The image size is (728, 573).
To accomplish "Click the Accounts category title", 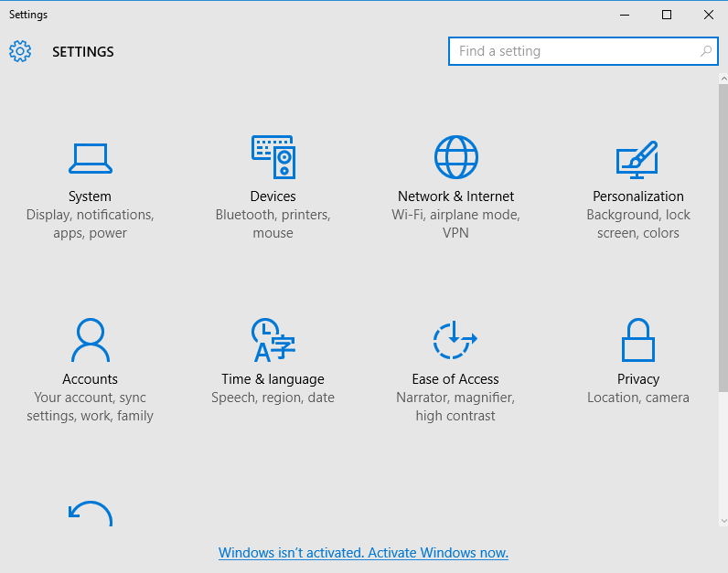I will click(x=90, y=379).
